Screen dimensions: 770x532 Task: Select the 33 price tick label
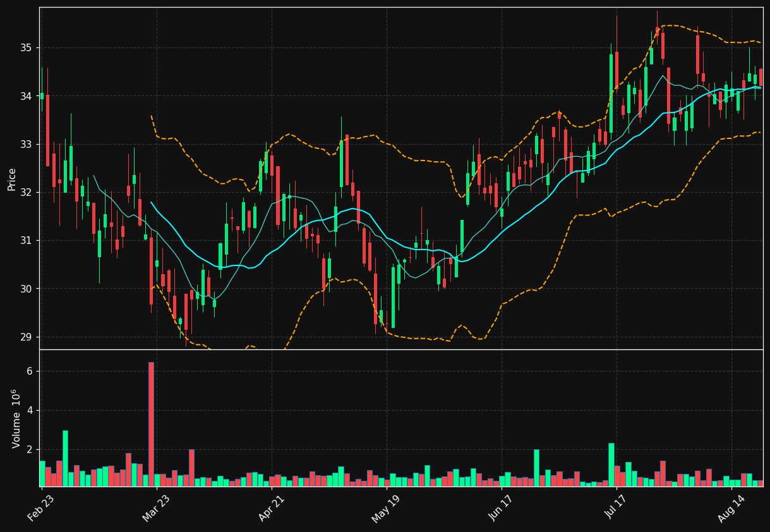(x=26, y=144)
